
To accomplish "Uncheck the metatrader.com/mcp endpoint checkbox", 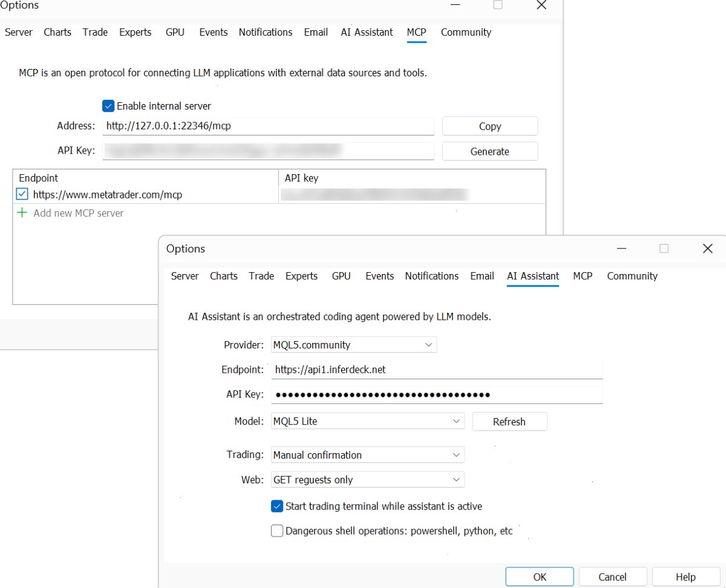I will point(22,194).
